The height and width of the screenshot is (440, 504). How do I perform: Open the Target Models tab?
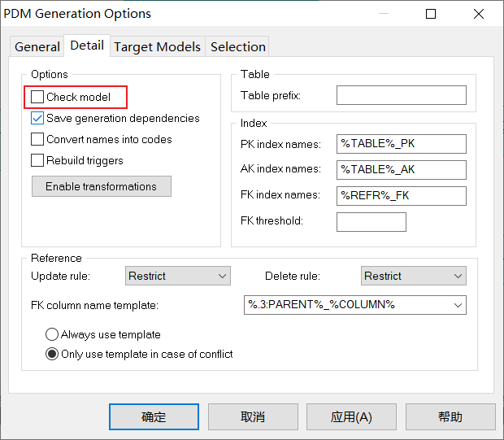pos(157,47)
